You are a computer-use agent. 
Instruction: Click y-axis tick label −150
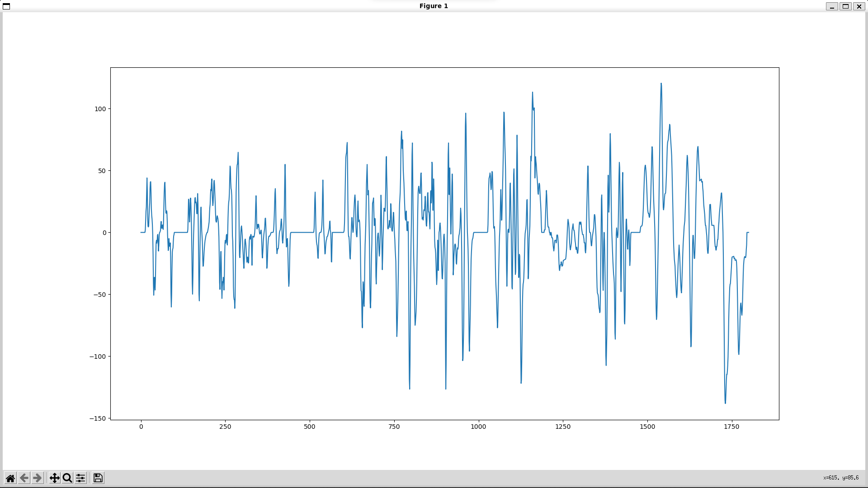coord(98,418)
